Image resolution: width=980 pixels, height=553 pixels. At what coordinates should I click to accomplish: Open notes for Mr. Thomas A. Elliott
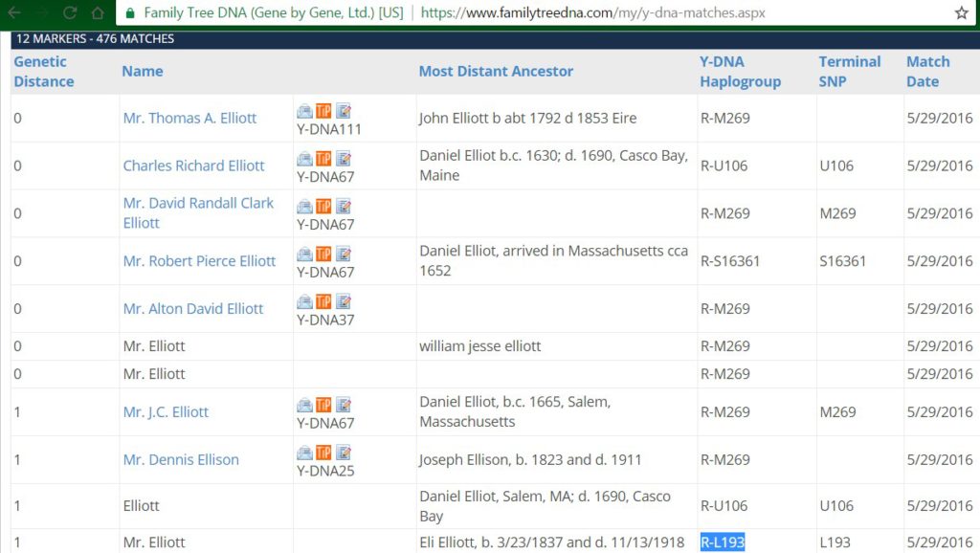click(344, 111)
